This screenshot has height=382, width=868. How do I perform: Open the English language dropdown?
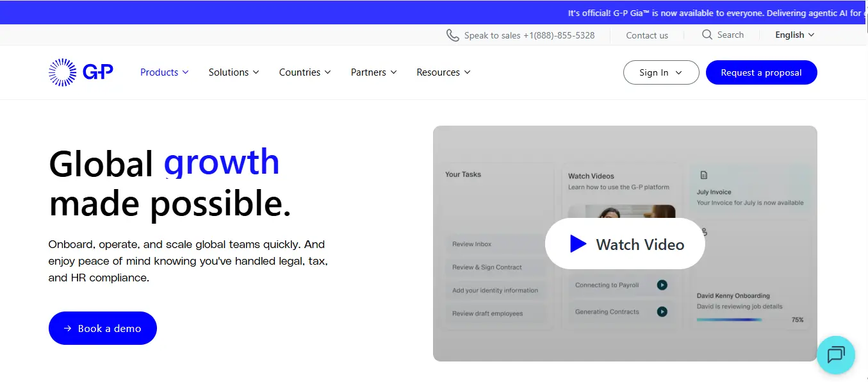[795, 35]
